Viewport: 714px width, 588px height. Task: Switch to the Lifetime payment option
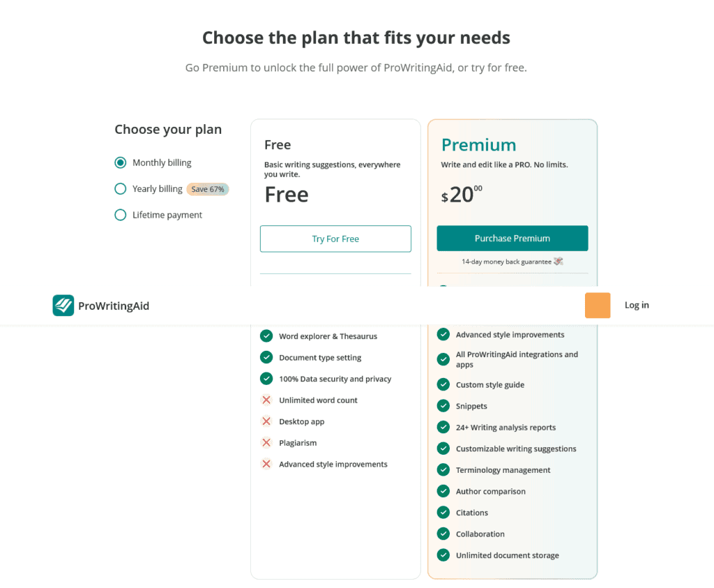(x=120, y=215)
